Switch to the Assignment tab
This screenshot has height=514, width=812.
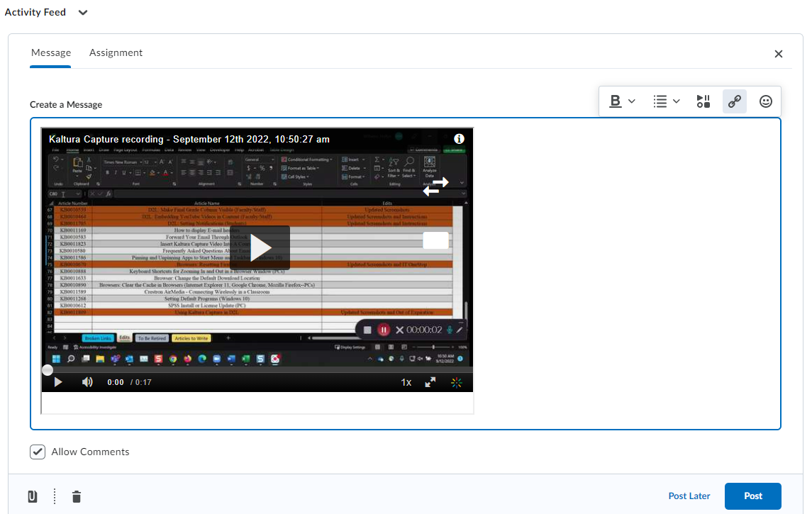tap(116, 52)
